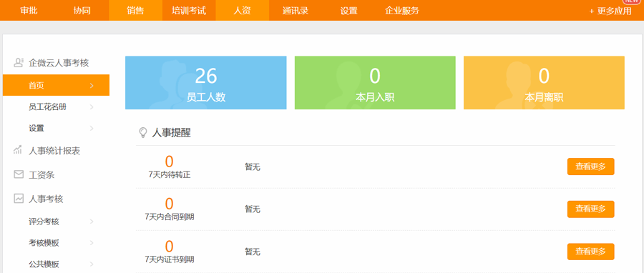Viewport: 644px width, 273px height.
Task: Click the 人事提醒 heading text
Action: [171, 132]
